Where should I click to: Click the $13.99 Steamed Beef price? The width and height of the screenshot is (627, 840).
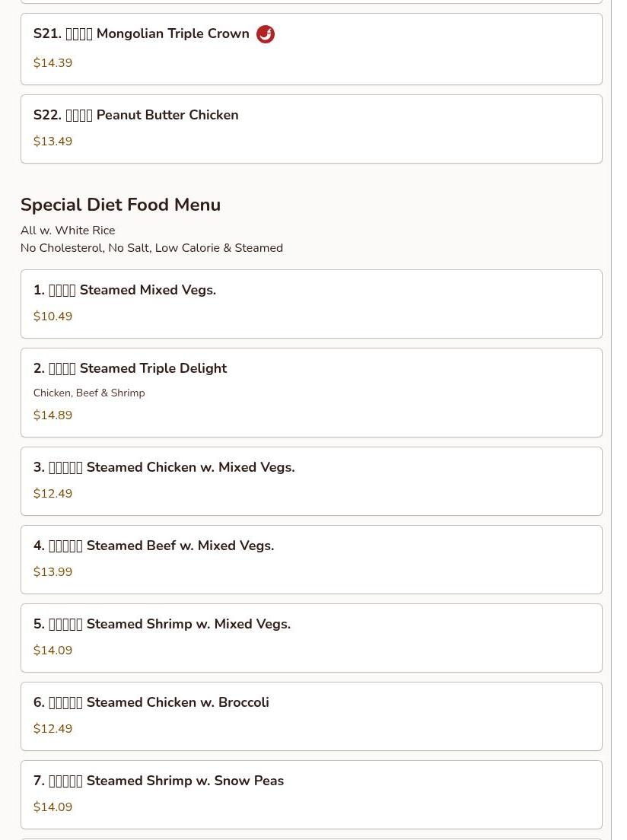(53, 571)
